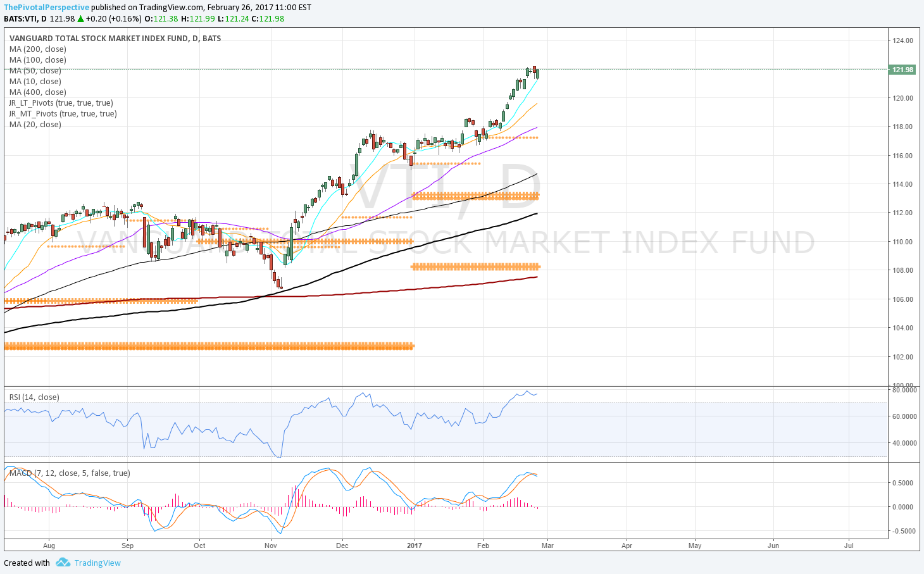Click the 112.00 price axis label
This screenshot has width=924, height=574.
[902, 213]
